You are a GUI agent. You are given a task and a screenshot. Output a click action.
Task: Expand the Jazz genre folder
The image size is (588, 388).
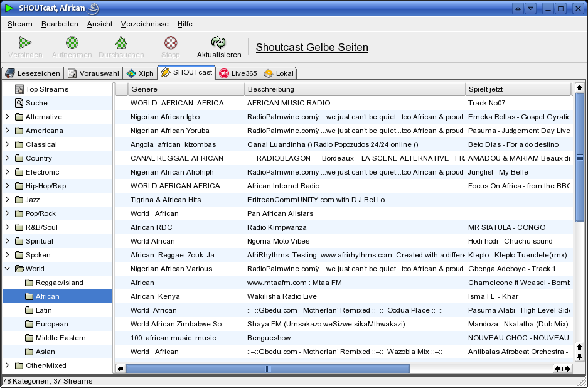(x=8, y=200)
